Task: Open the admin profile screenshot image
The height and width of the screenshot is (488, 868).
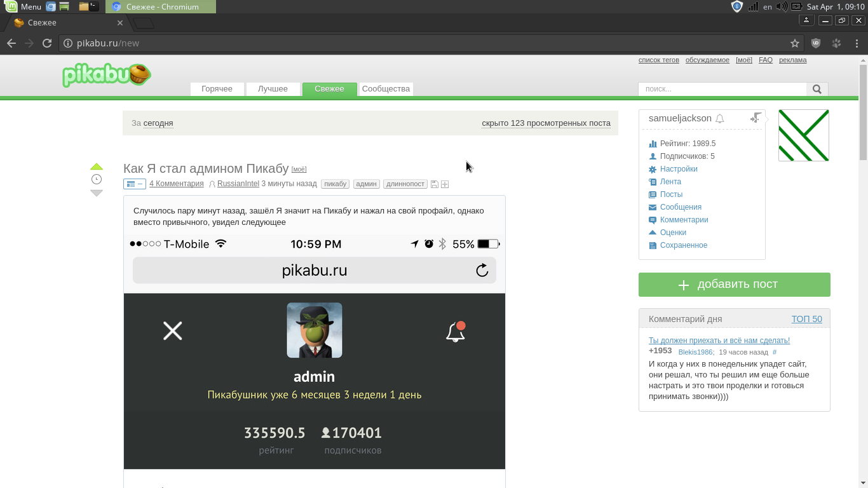Action: point(315,352)
